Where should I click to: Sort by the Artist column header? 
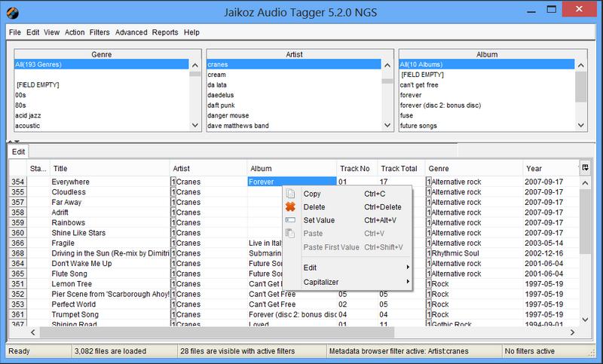[x=208, y=168]
